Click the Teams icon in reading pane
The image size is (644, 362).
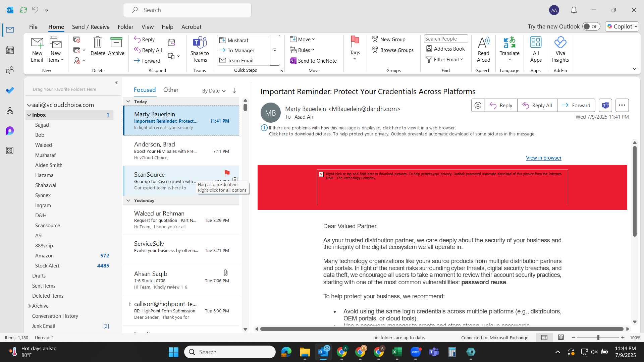605,105
